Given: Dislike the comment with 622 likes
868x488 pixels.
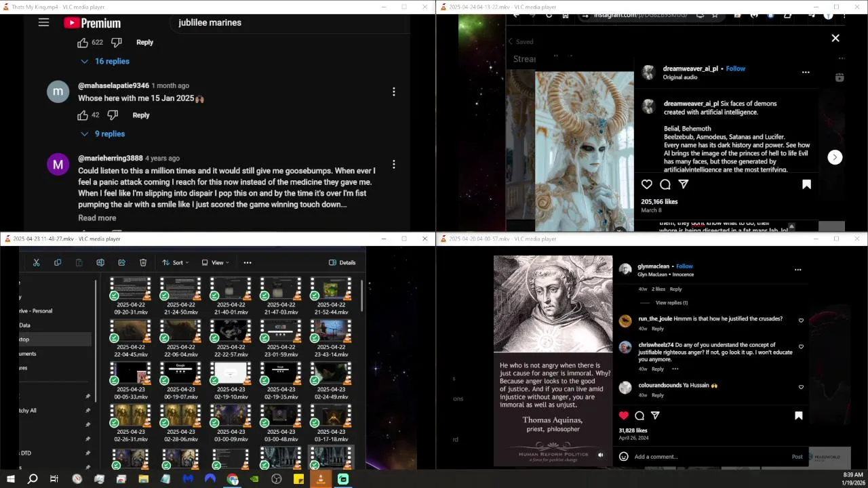Looking at the screenshot, I should coord(117,43).
